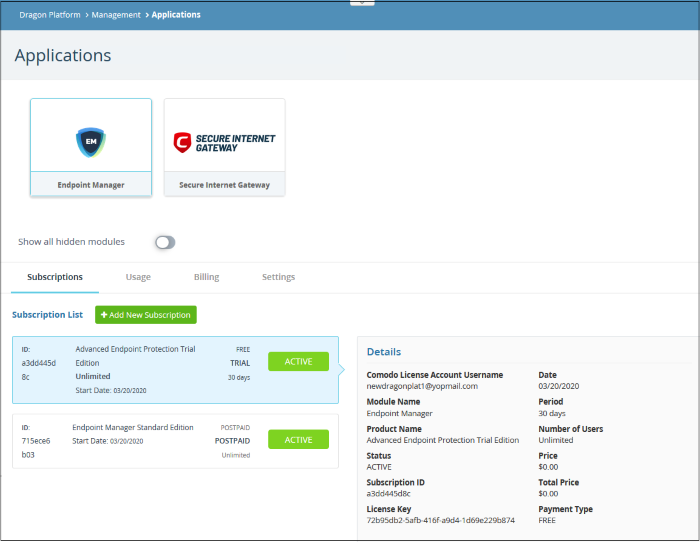Screen dimensions: 700x542
Task: Click Product Name value in Details
Action: [x=442, y=440]
